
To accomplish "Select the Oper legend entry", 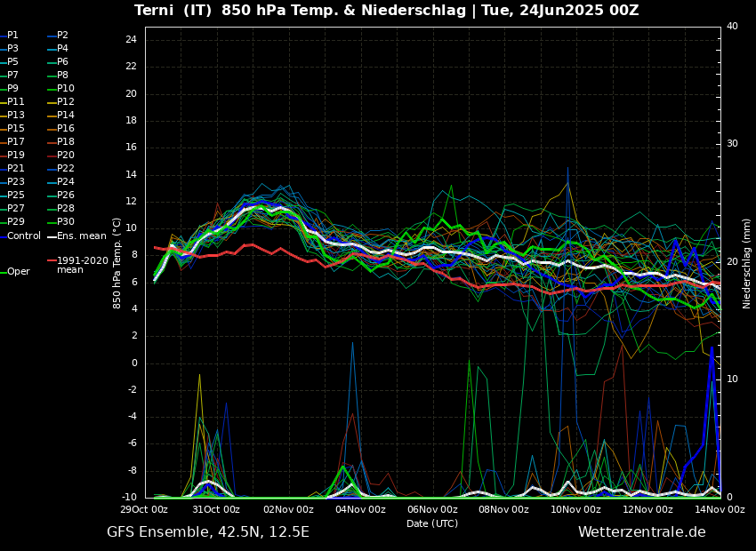I will point(18,272).
